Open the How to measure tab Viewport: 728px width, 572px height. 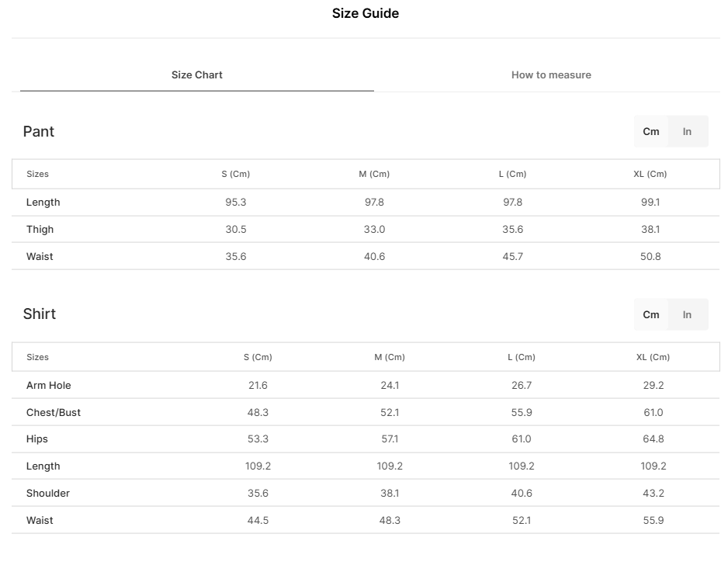551,75
